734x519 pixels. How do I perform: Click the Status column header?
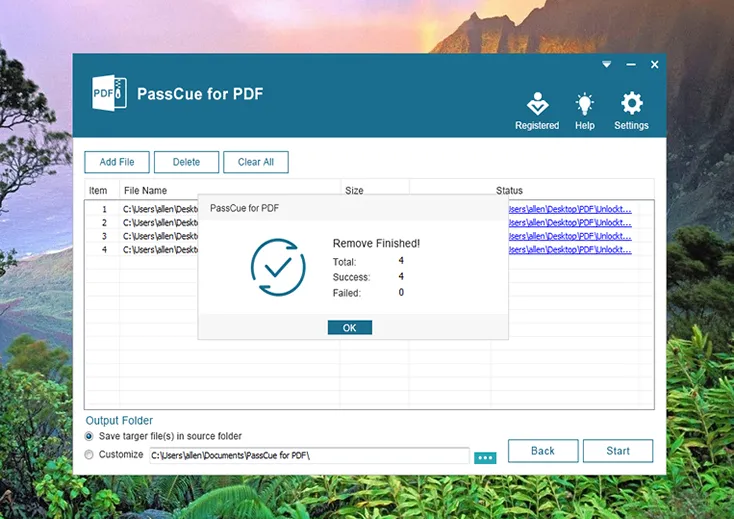coord(509,190)
